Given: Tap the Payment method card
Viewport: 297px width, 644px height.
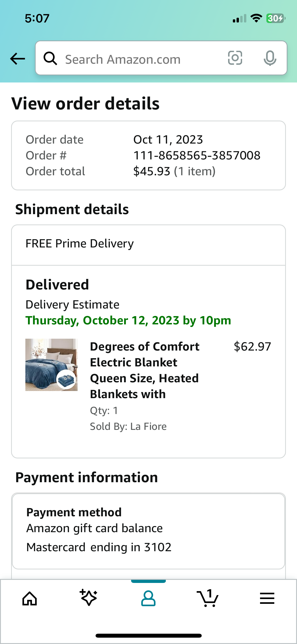Looking at the screenshot, I should click(x=149, y=531).
